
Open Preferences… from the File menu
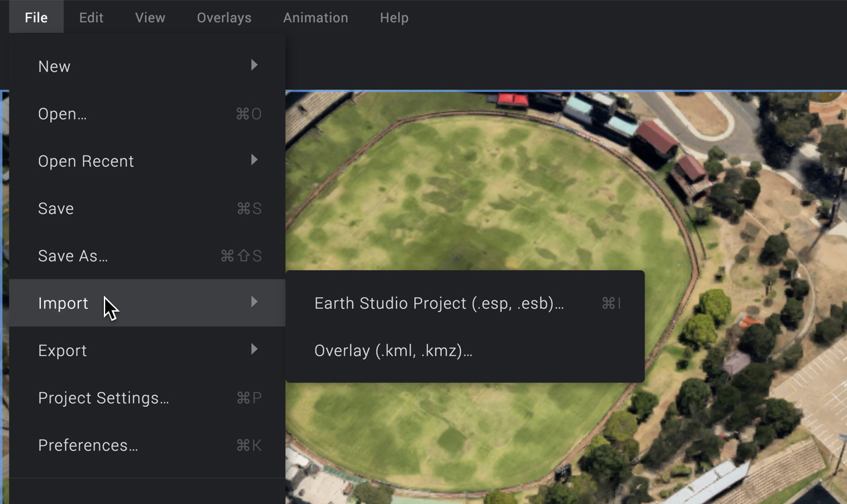(x=88, y=446)
